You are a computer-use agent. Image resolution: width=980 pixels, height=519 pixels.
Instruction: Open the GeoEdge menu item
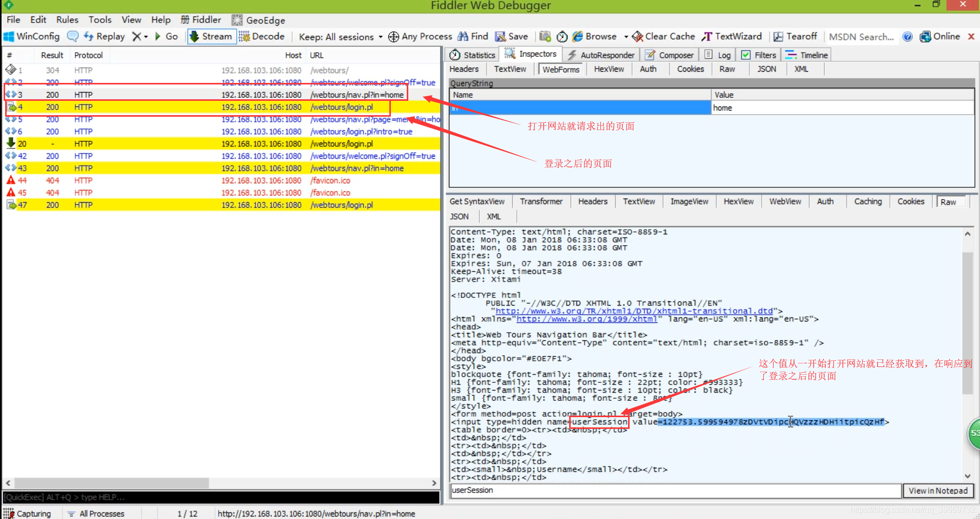click(259, 20)
